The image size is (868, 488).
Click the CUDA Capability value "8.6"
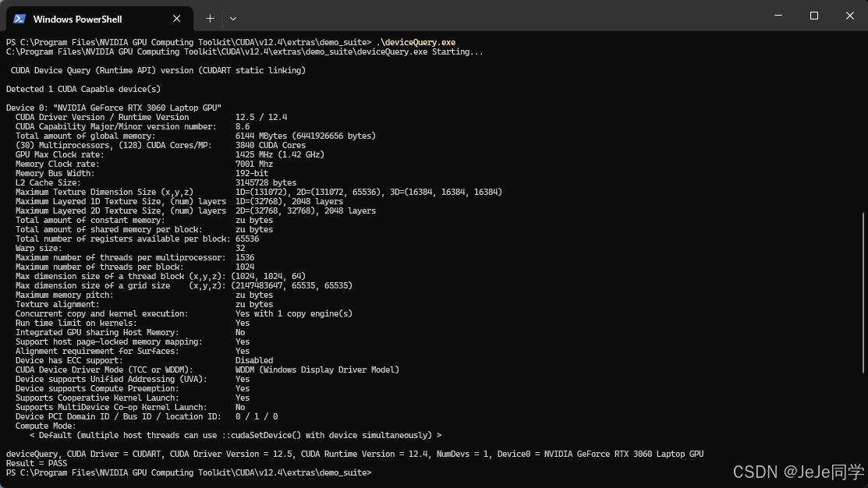(243, 127)
